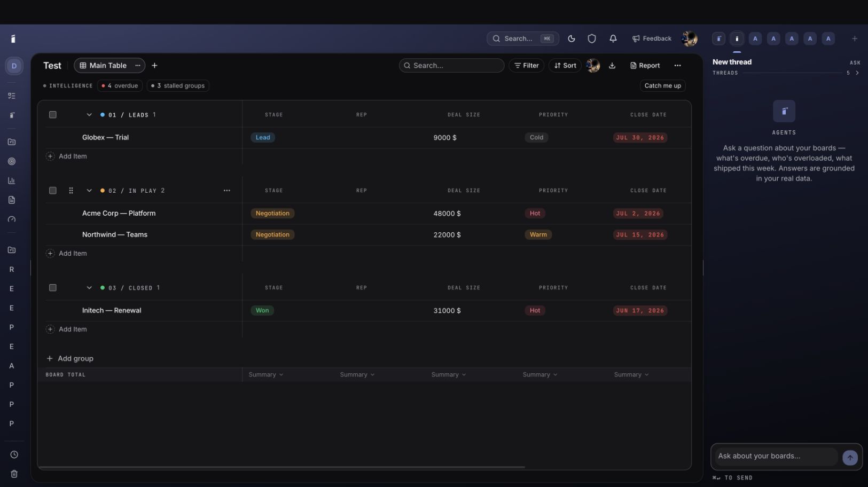The width and height of the screenshot is (868, 487).
Task: Collapse the 03 / Closed group chevron
Action: pyautogui.click(x=89, y=288)
